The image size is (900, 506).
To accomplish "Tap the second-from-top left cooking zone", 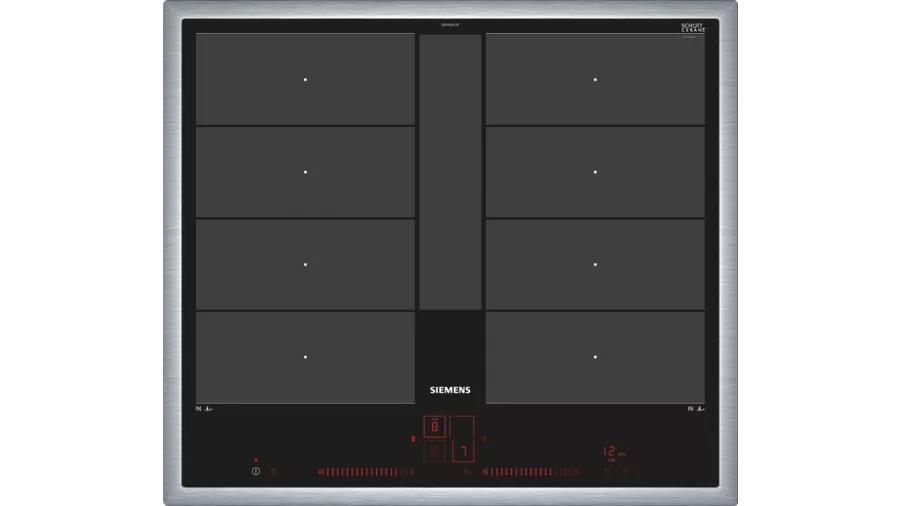I will click(305, 172).
